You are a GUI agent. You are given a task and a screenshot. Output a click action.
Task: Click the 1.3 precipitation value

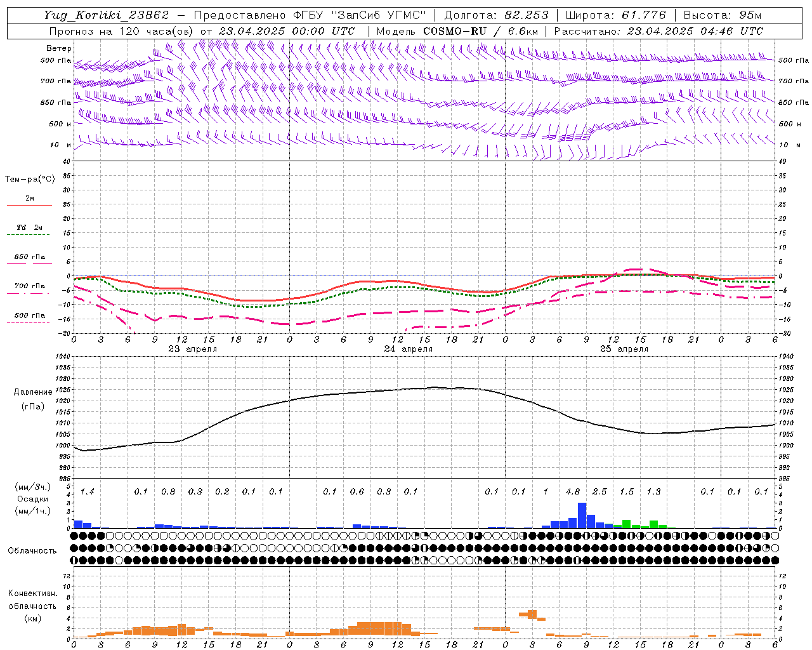(x=653, y=492)
